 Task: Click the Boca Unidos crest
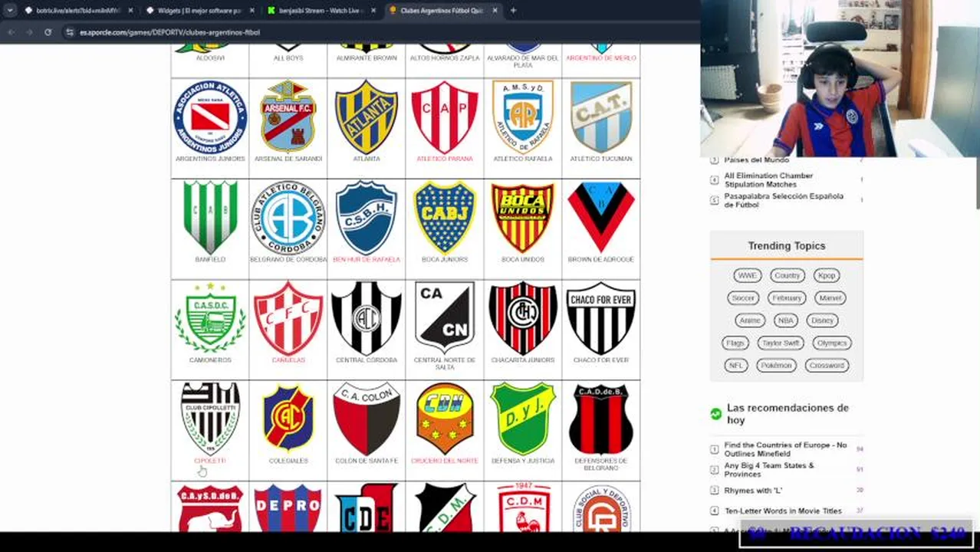click(523, 218)
